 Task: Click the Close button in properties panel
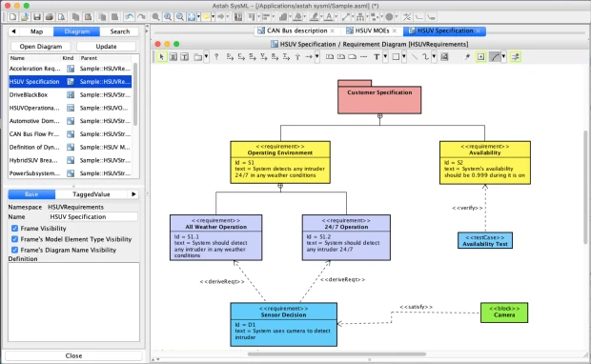point(73,355)
